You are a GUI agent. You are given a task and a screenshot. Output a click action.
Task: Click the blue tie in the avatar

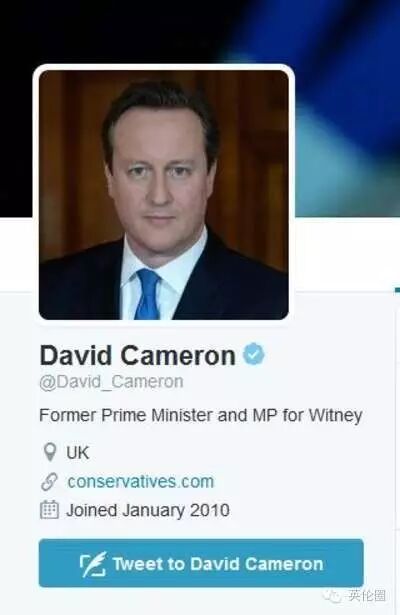point(148,294)
